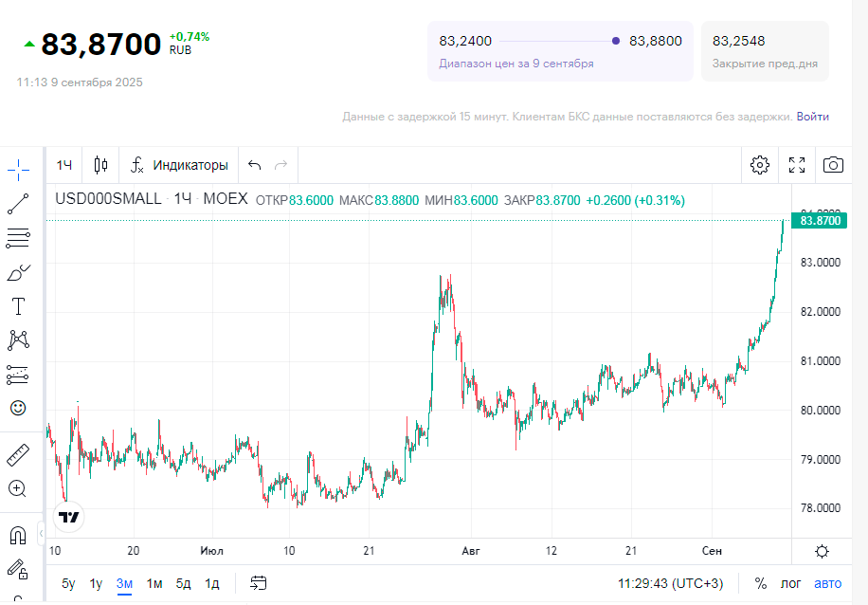The image size is (868, 605).
Task: Toggle fullscreen chart mode
Action: pyautogui.click(x=797, y=165)
